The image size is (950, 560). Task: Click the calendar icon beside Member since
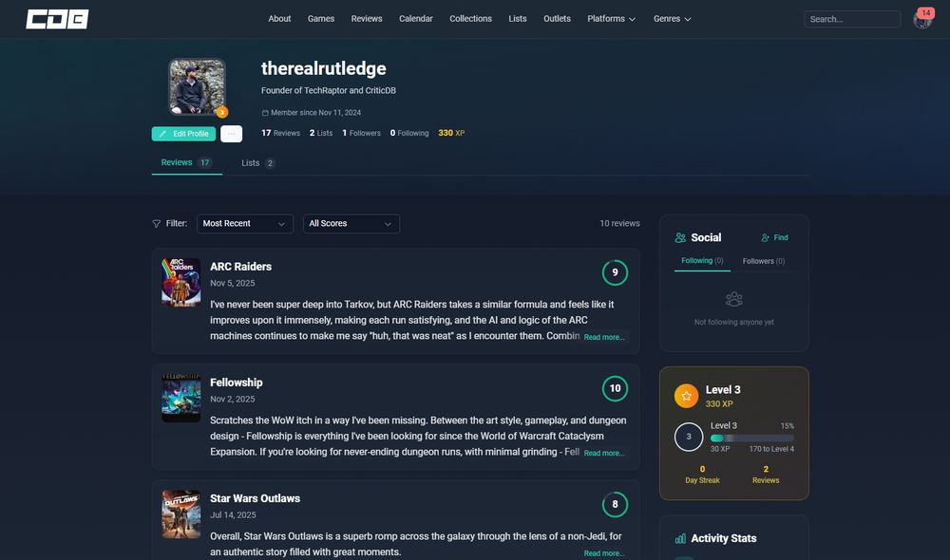pos(265,113)
